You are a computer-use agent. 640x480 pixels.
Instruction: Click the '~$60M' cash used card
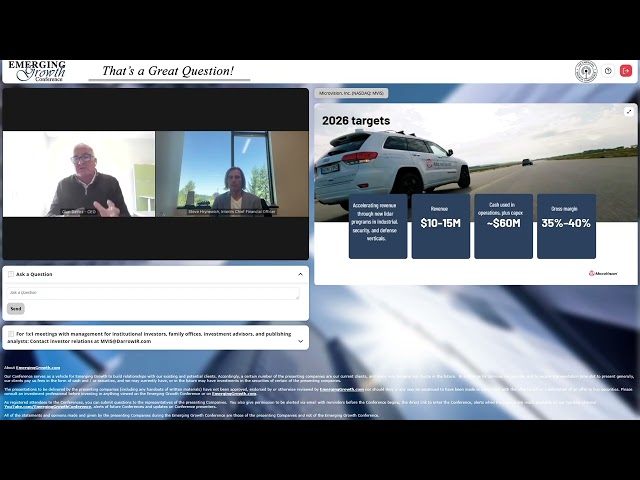504,226
